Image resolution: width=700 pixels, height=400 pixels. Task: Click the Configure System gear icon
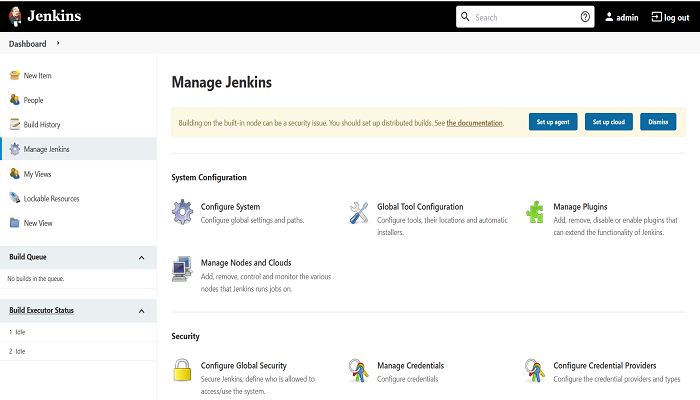coord(183,212)
